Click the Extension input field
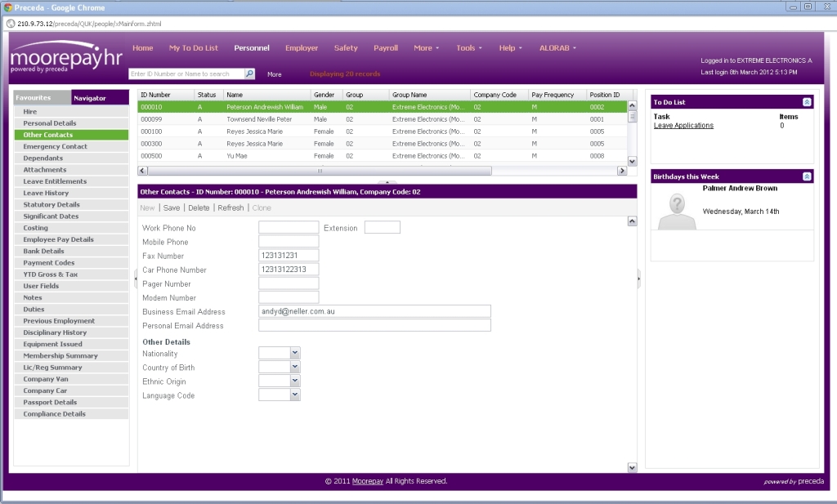This screenshot has height=504, width=837. tap(383, 227)
